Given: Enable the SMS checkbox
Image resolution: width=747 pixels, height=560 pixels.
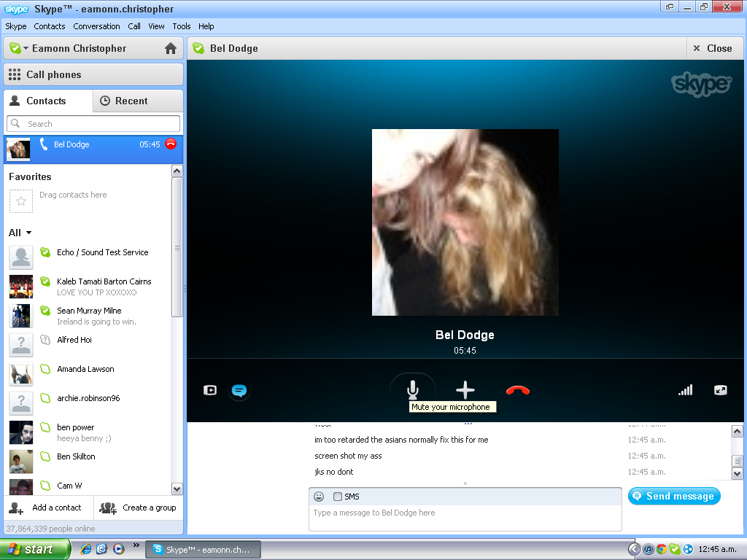Looking at the screenshot, I should coord(337,497).
